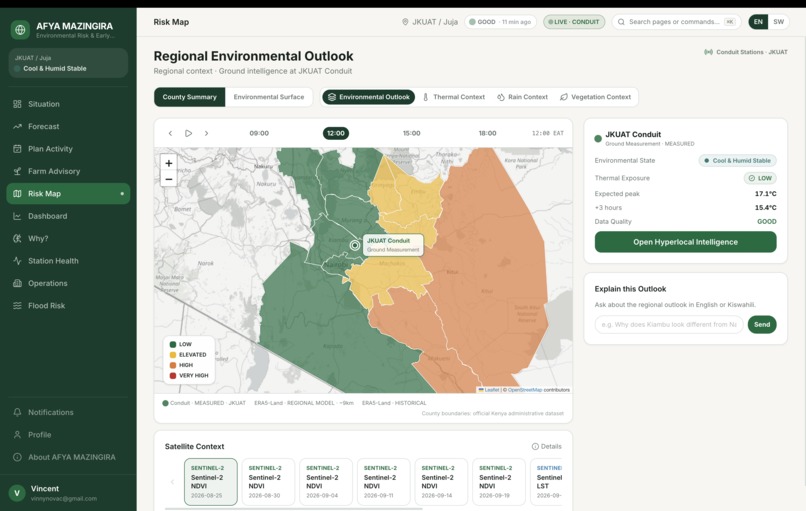Click the Plan Activity calendar icon
The image size is (806, 511).
pos(17,149)
